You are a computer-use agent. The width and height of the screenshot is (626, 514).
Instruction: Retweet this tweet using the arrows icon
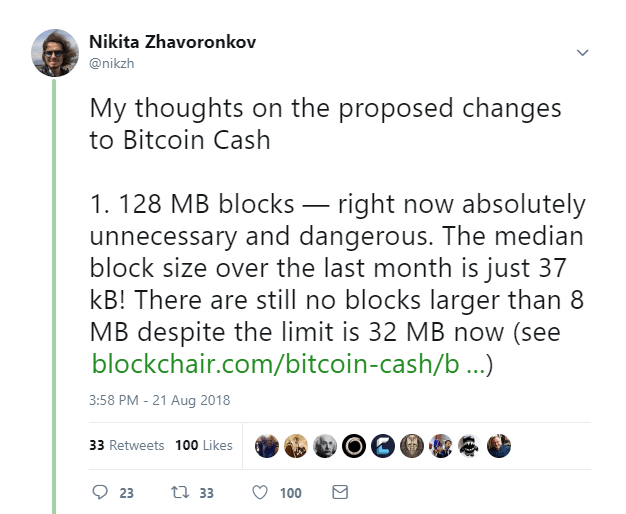[x=181, y=492]
